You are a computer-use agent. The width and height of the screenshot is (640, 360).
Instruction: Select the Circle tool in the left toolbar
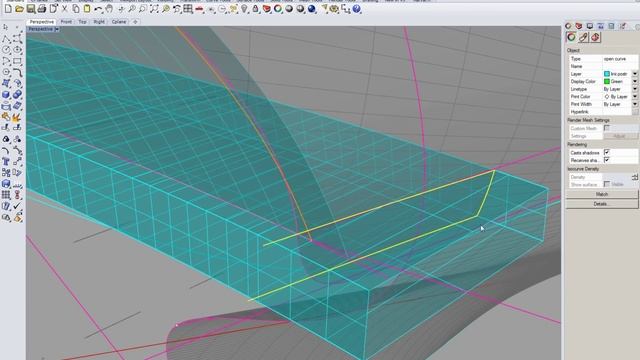[6, 49]
